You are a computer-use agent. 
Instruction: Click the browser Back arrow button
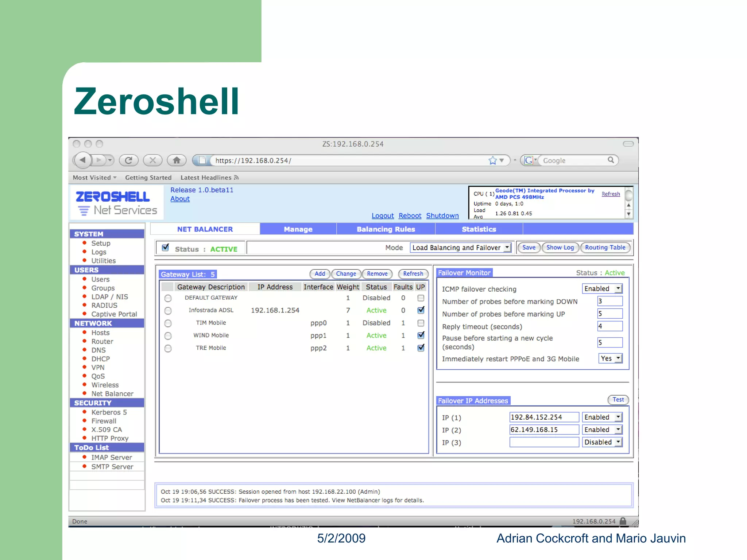(83, 160)
